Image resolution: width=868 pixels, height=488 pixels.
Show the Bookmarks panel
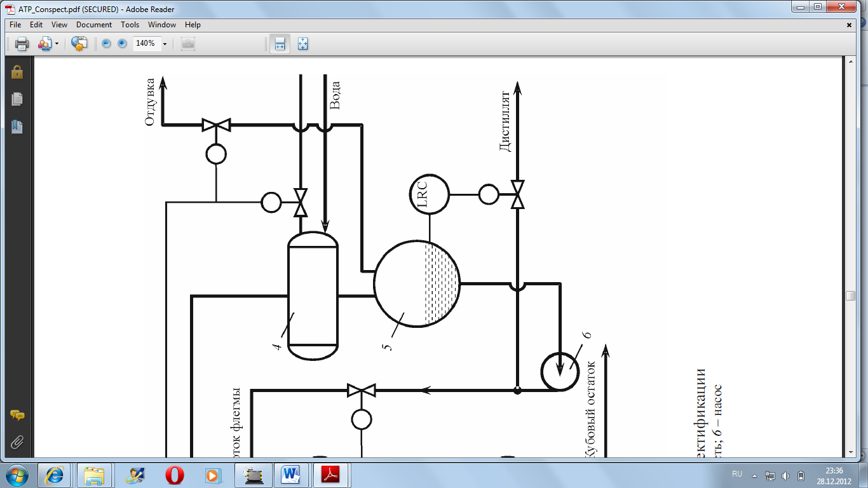pyautogui.click(x=17, y=126)
